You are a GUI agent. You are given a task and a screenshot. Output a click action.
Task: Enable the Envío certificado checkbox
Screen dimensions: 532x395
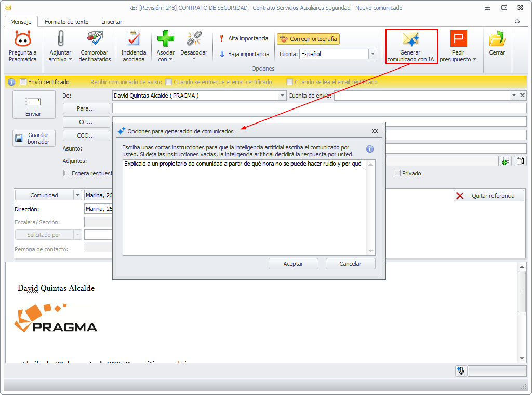(23, 81)
